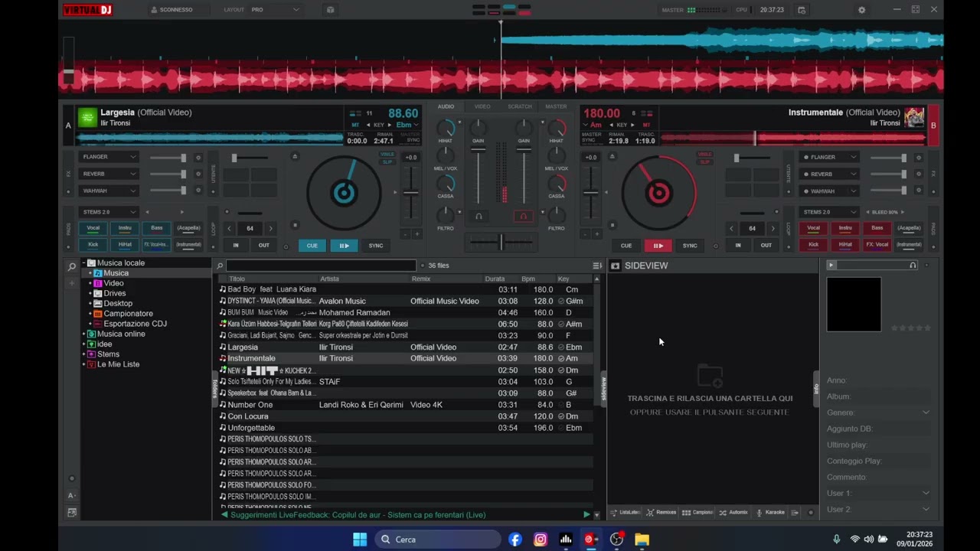
Task: Click the Windows Start button
Action: tap(360, 540)
